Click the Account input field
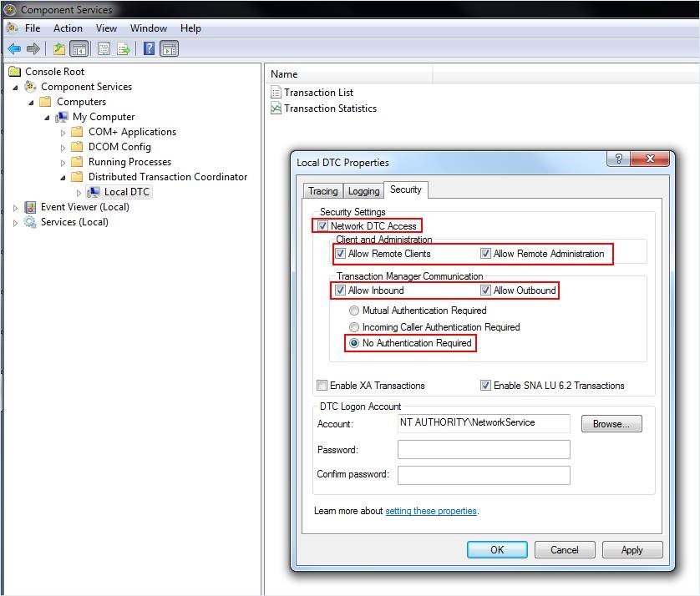The width and height of the screenshot is (700, 596). tap(484, 423)
